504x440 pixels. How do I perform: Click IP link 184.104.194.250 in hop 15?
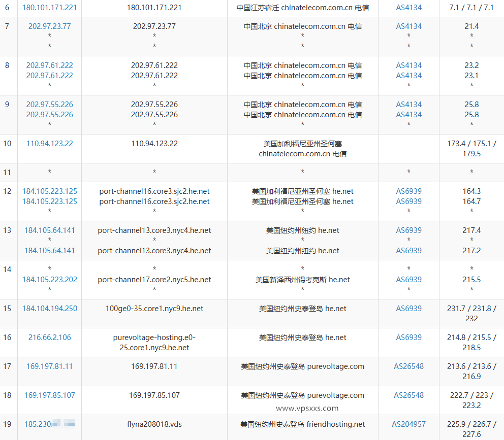pos(49,309)
